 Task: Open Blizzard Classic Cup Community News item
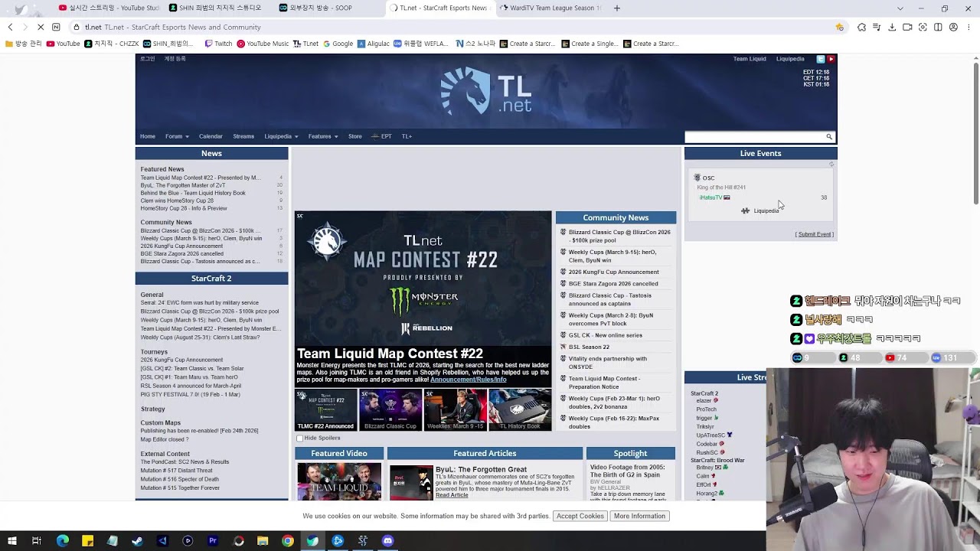(619, 236)
